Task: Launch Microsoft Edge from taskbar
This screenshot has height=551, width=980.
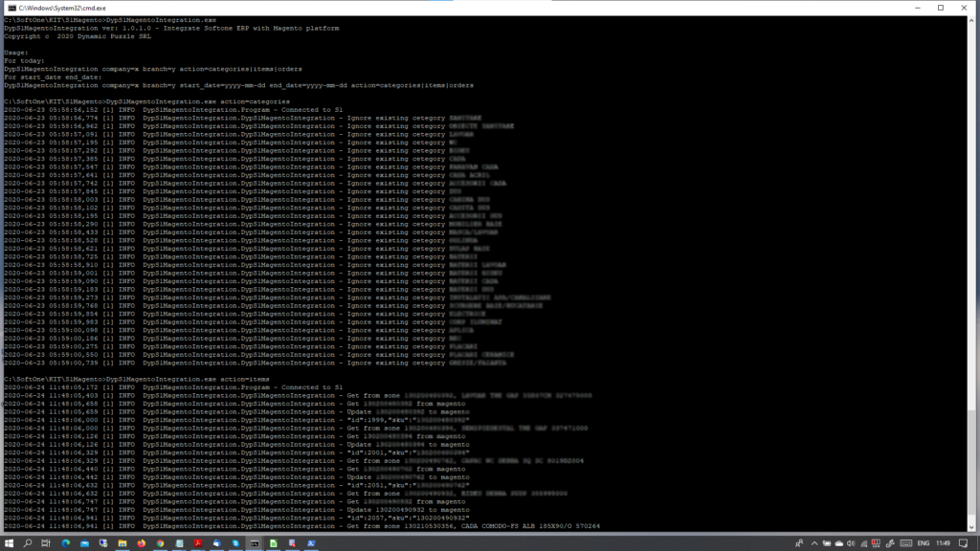Action: coord(66,543)
